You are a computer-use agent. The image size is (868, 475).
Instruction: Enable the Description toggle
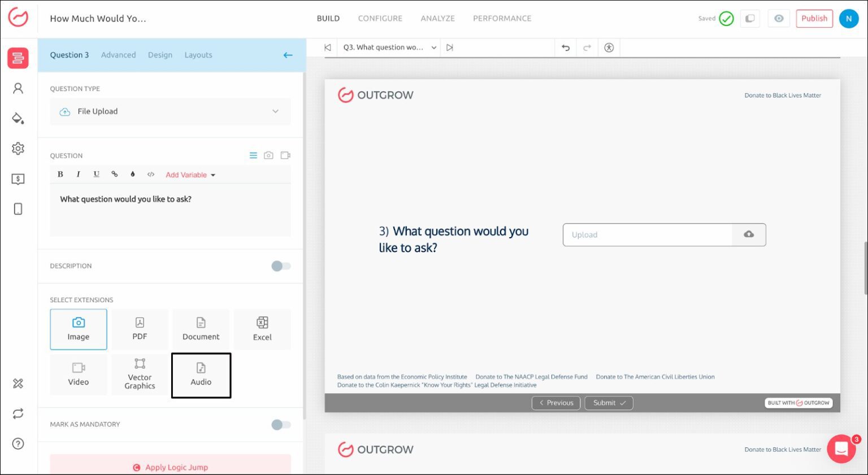coord(281,266)
